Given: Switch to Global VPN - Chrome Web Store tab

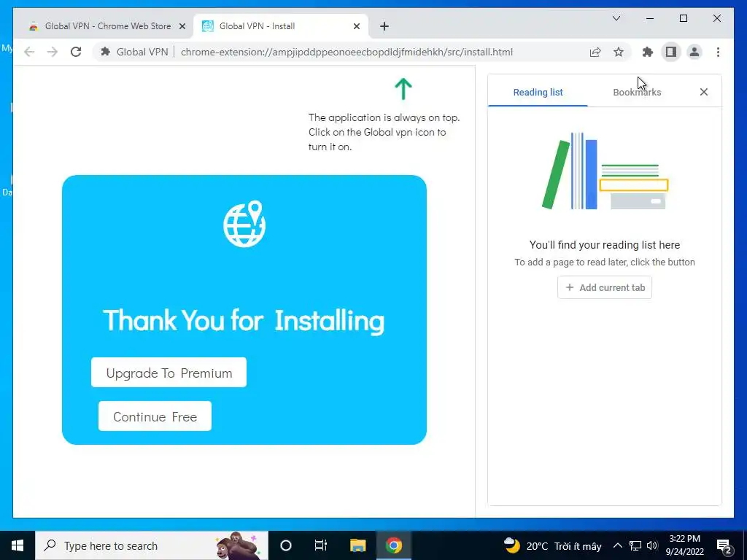Looking at the screenshot, I should pos(101,26).
